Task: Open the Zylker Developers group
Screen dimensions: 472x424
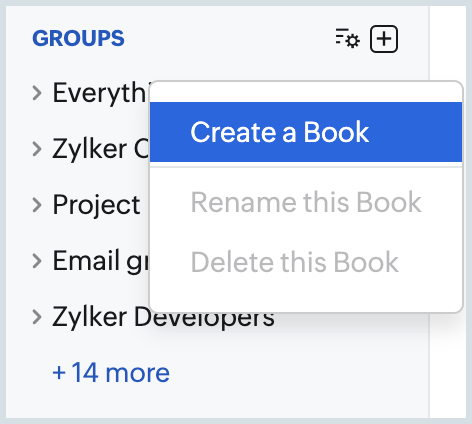Action: pos(163,317)
